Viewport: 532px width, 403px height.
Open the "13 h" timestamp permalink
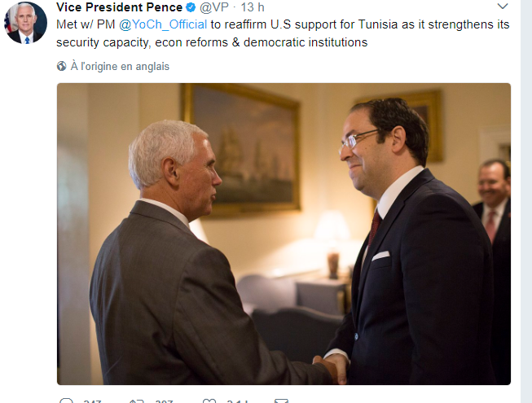click(253, 7)
